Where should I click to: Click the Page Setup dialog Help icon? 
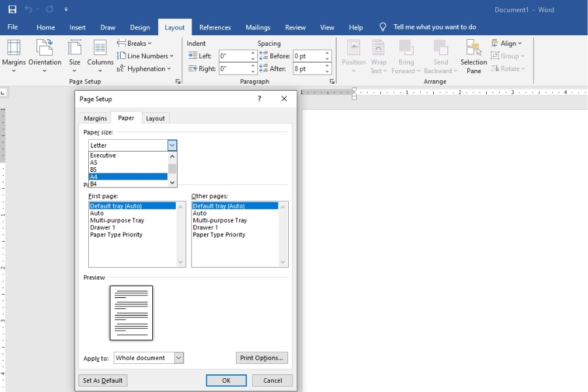259,99
